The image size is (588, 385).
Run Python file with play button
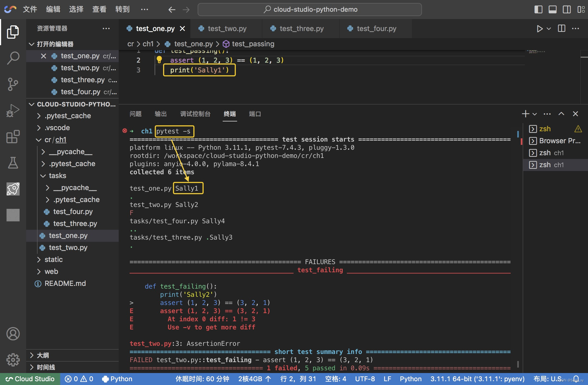click(x=539, y=29)
